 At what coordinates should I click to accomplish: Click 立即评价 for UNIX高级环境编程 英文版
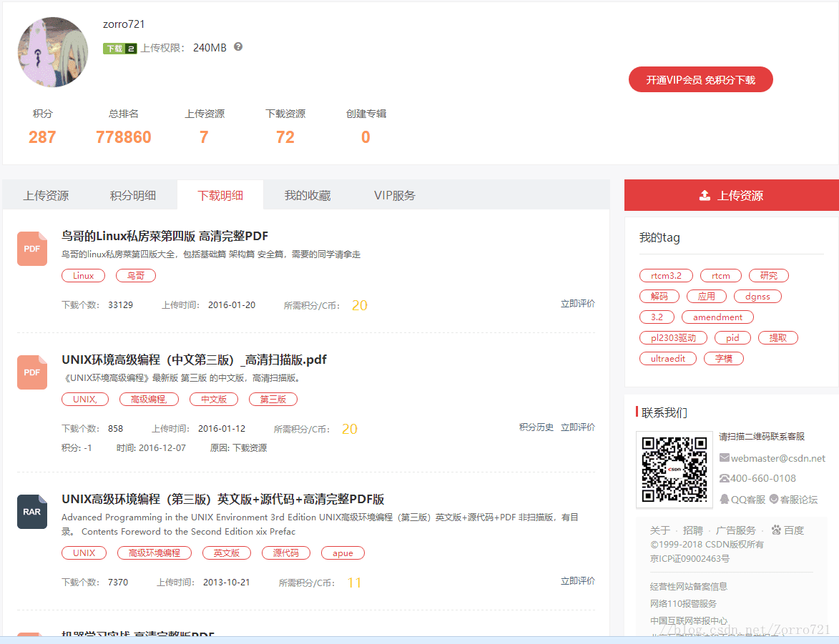[578, 581]
